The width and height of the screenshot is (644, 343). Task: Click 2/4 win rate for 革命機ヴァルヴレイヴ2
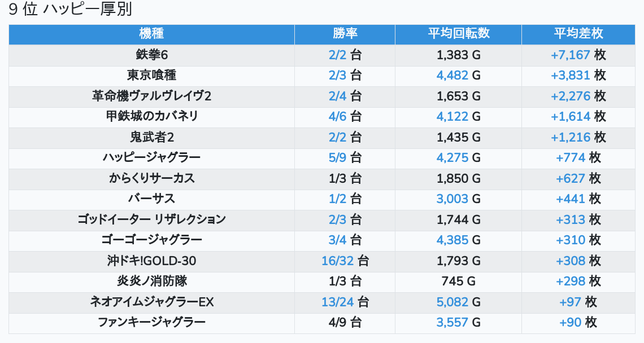click(337, 96)
